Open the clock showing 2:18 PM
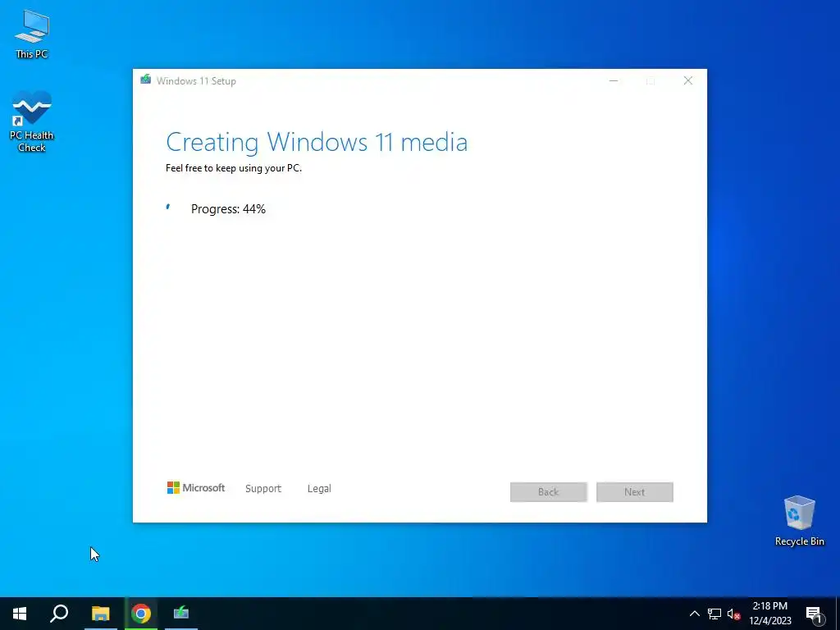The height and width of the screenshot is (630, 840). 769,614
